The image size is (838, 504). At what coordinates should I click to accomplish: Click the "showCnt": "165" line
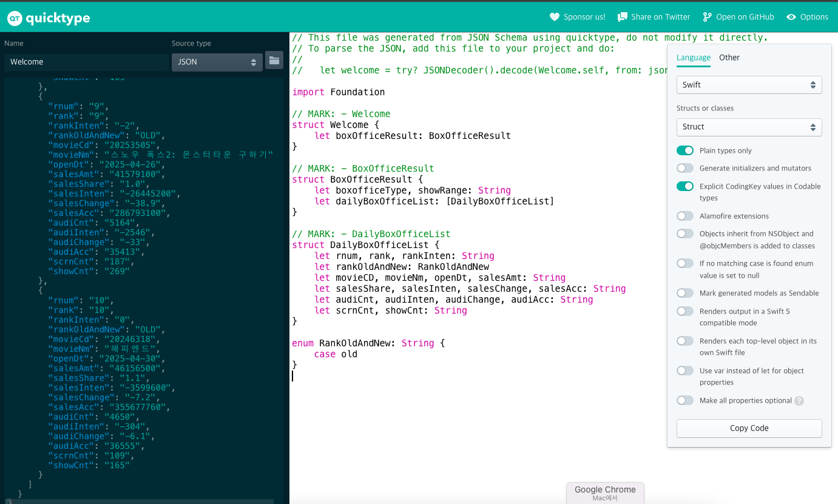tap(89, 465)
